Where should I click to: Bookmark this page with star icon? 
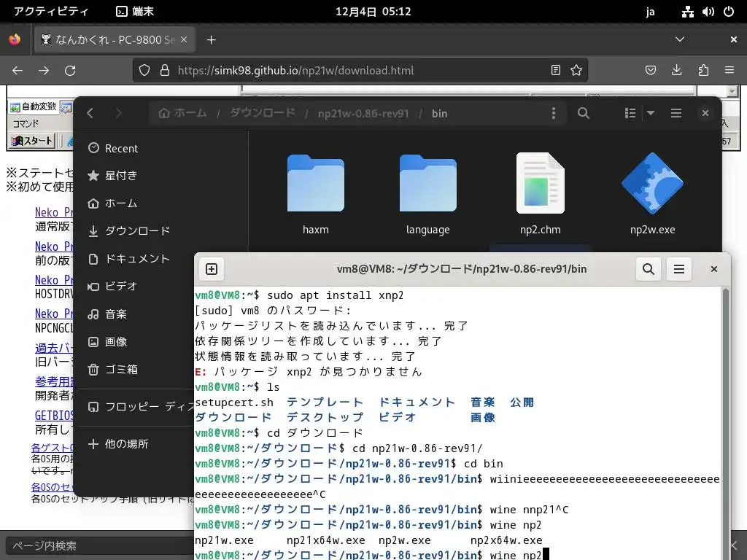(576, 71)
